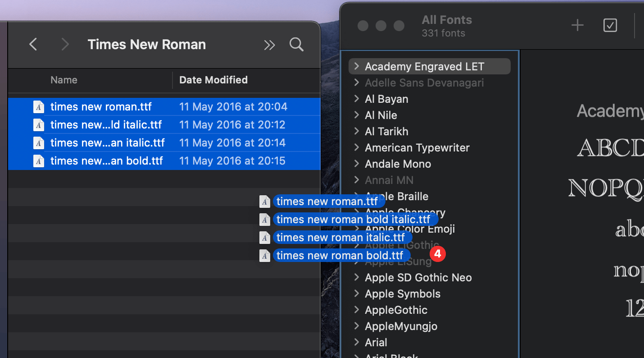Select the file modified at 20:14
The image size is (644, 358).
[x=164, y=143]
